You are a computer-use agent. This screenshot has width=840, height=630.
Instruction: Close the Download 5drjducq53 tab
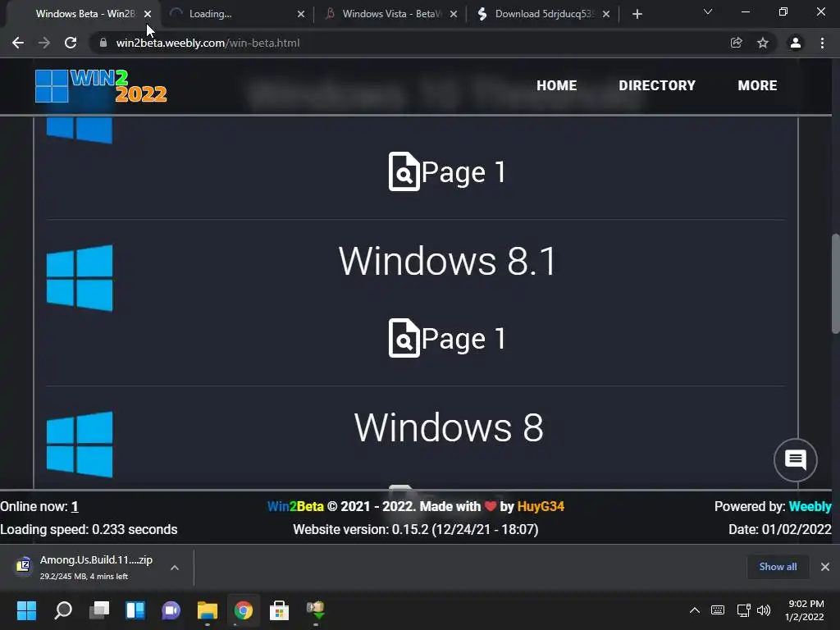[606, 14]
